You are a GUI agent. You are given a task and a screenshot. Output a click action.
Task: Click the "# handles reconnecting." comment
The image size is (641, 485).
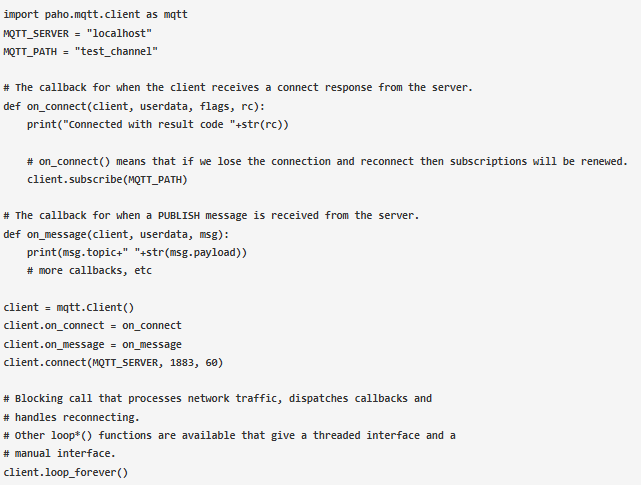coord(72,417)
